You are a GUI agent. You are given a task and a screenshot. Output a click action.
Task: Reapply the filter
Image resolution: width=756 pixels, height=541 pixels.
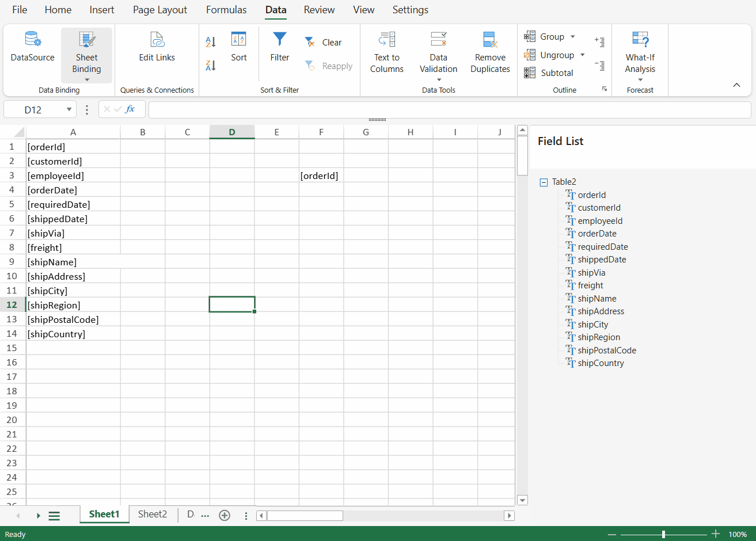coord(329,66)
